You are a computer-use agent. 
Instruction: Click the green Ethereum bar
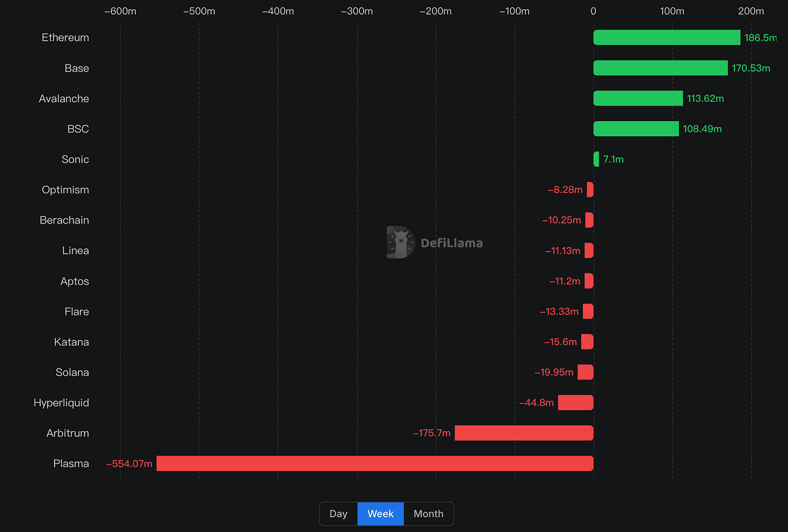(667, 37)
